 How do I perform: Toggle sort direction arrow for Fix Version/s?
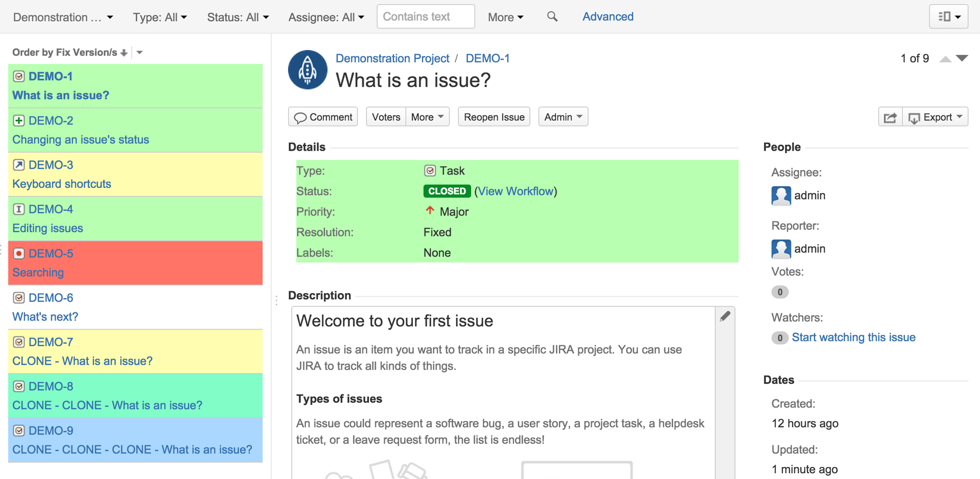(124, 53)
